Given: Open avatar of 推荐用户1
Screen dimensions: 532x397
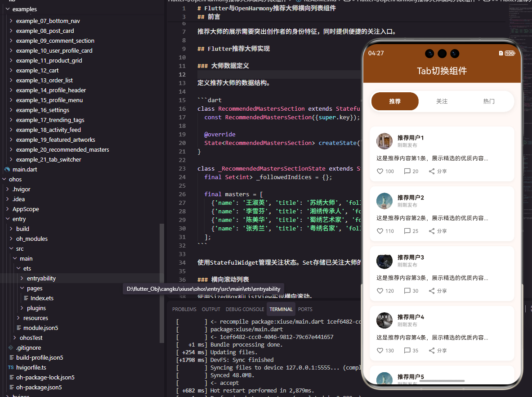Looking at the screenshot, I should click(384, 141).
